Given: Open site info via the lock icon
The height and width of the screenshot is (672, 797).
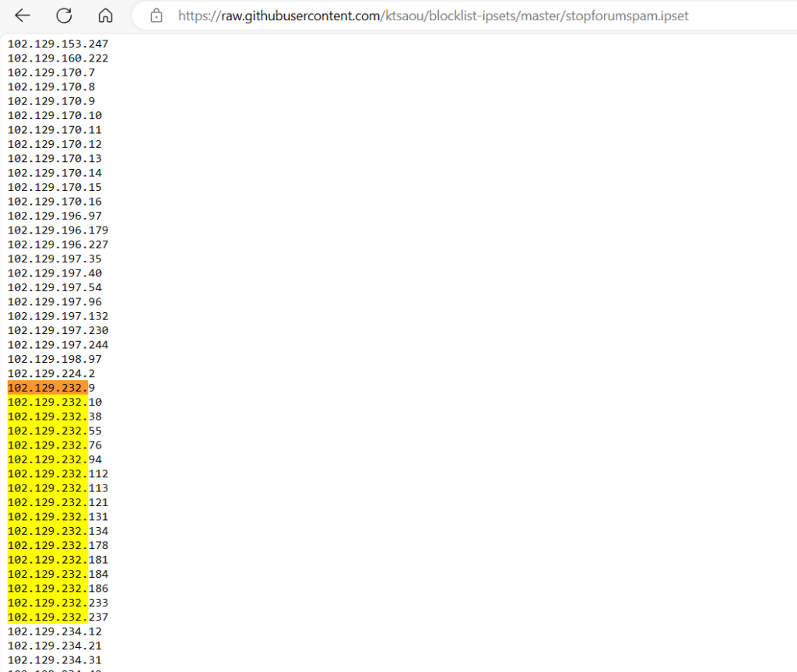Looking at the screenshot, I should click(x=156, y=16).
